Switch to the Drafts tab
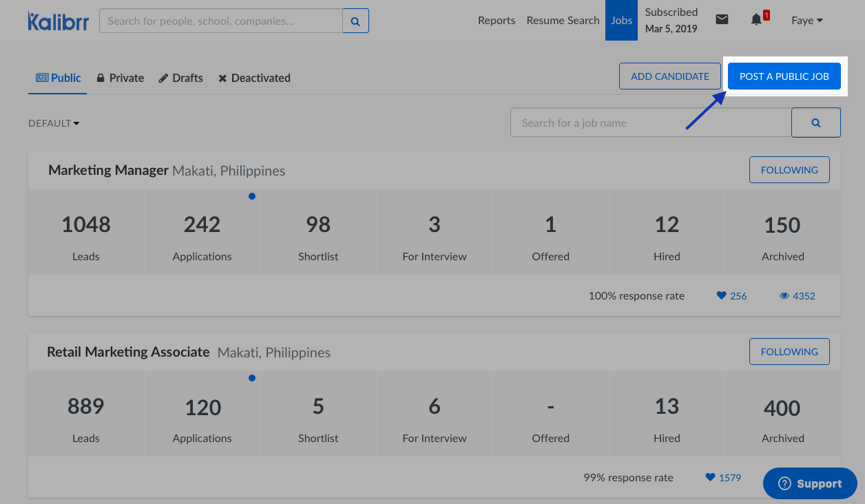The height and width of the screenshot is (504, 865). pos(180,78)
